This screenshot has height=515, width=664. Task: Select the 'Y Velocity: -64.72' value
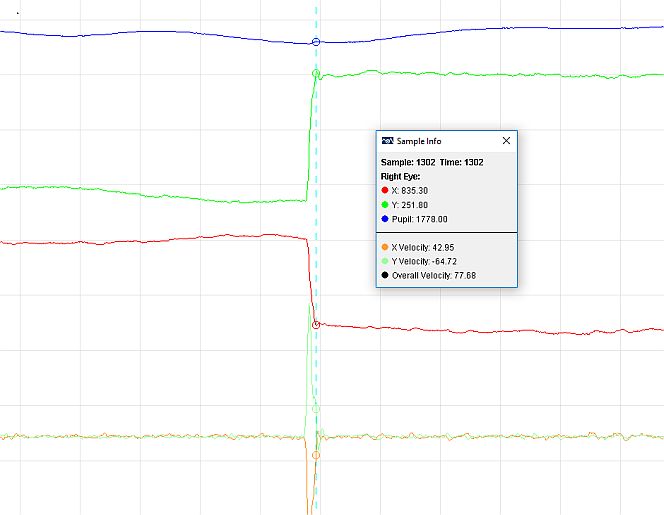(x=424, y=261)
